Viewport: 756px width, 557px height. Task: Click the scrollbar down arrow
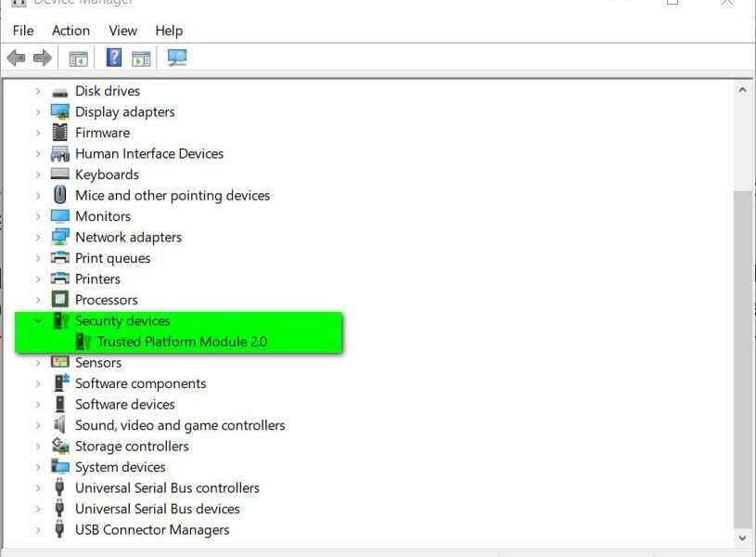tap(743, 538)
